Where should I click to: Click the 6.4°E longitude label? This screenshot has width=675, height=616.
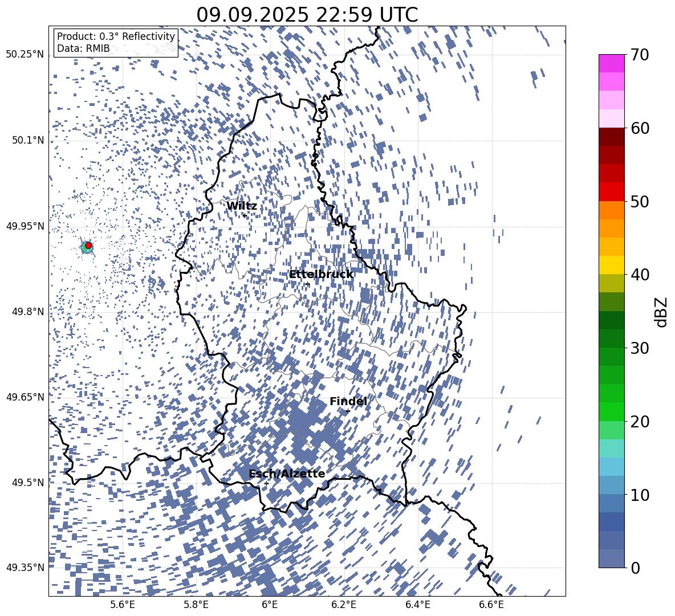pos(417,605)
